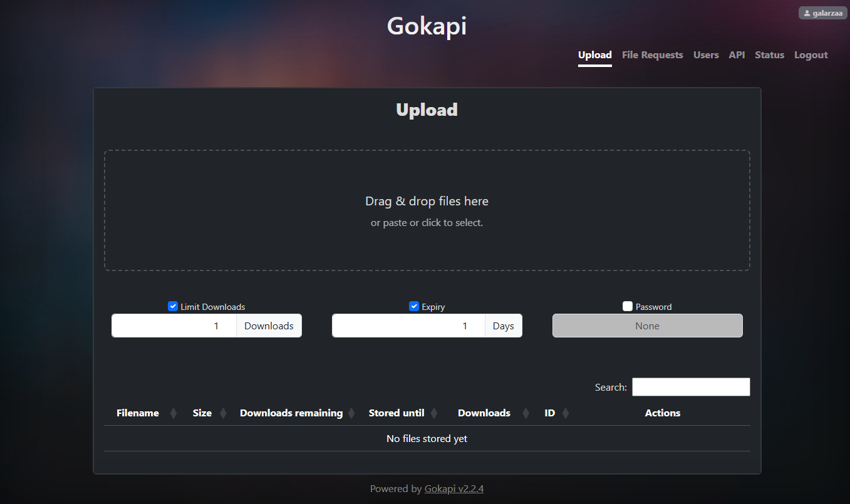850x504 pixels.
Task: Click the 'or paste or click to select.' text
Action: click(x=427, y=223)
